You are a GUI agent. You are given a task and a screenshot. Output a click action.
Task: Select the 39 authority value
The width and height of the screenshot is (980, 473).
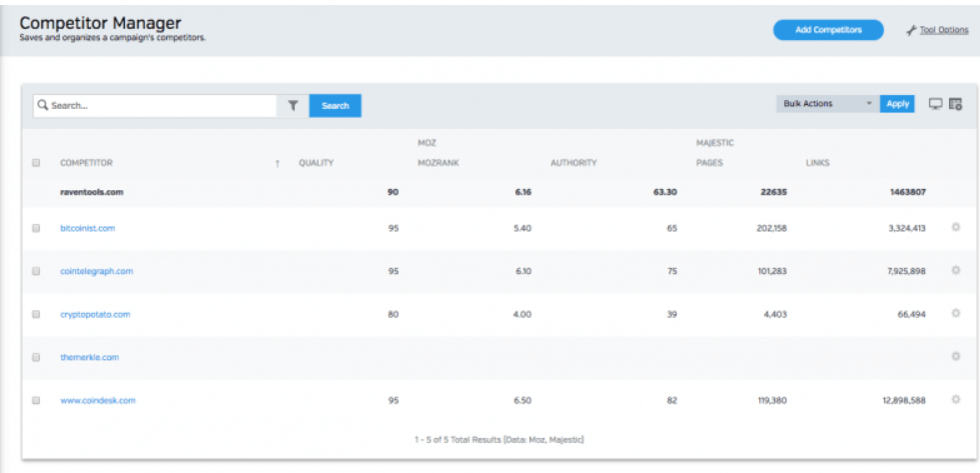[672, 314]
